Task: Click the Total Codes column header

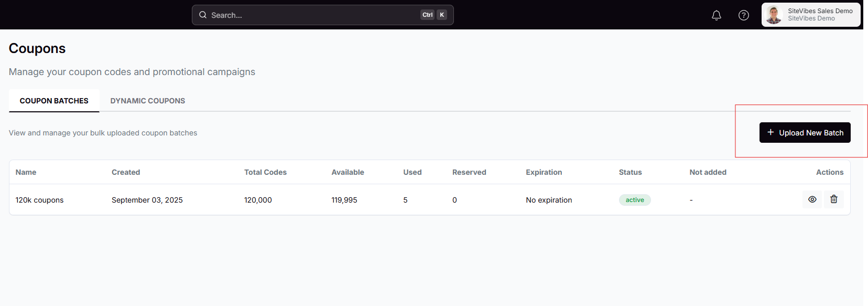Action: (265, 172)
